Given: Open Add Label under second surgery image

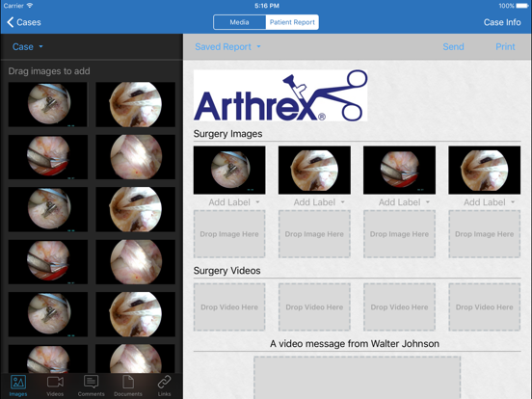Looking at the screenshot, I should point(319,202).
